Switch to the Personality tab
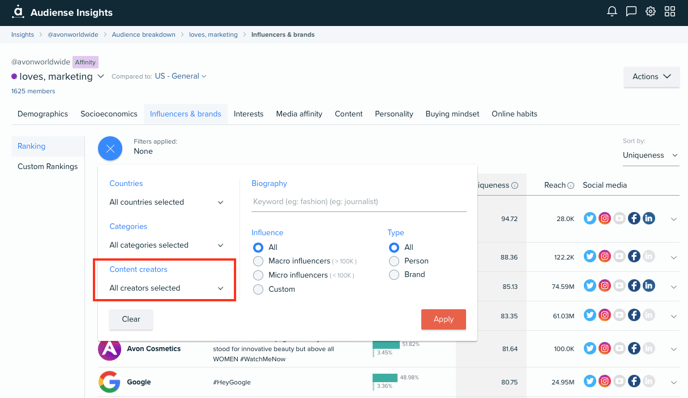The height and width of the screenshot is (398, 688). click(394, 114)
